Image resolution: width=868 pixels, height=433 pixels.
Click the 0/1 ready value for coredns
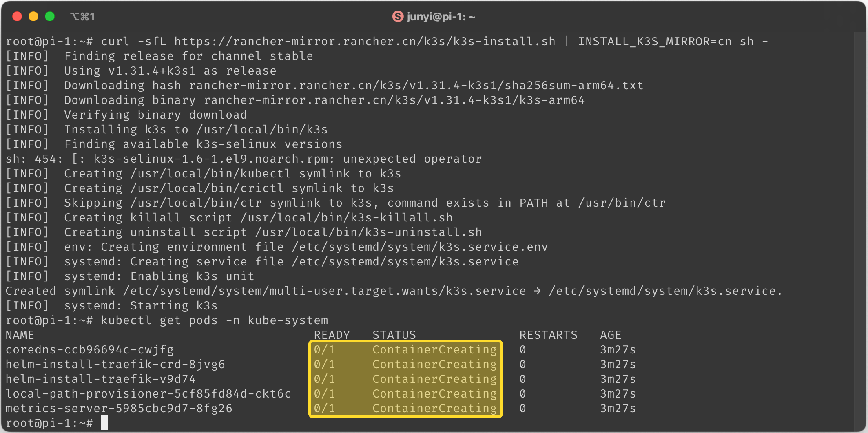click(324, 350)
